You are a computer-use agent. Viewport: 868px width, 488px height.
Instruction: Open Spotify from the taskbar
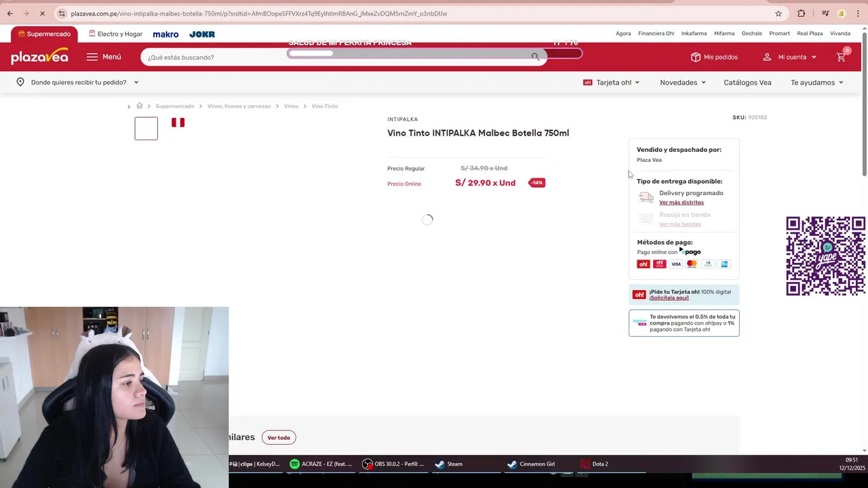(x=321, y=464)
